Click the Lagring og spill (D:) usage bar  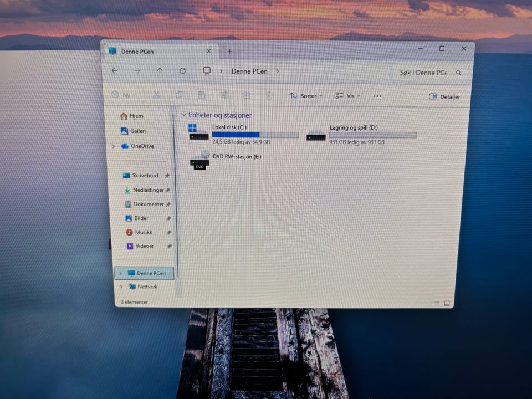(x=372, y=135)
